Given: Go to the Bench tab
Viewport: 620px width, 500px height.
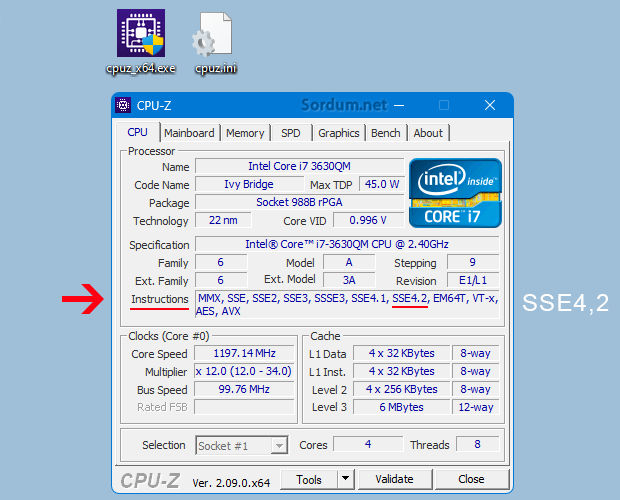Looking at the screenshot, I should tap(386, 133).
